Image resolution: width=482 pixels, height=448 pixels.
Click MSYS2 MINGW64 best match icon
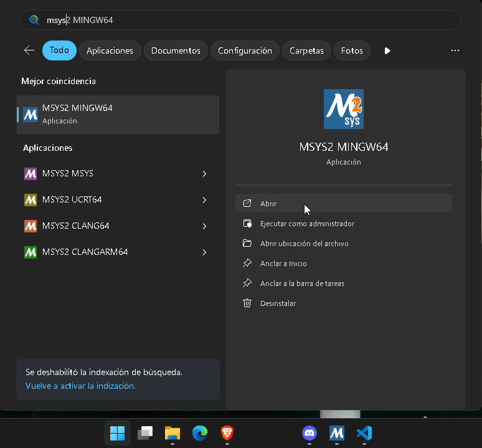click(x=31, y=115)
